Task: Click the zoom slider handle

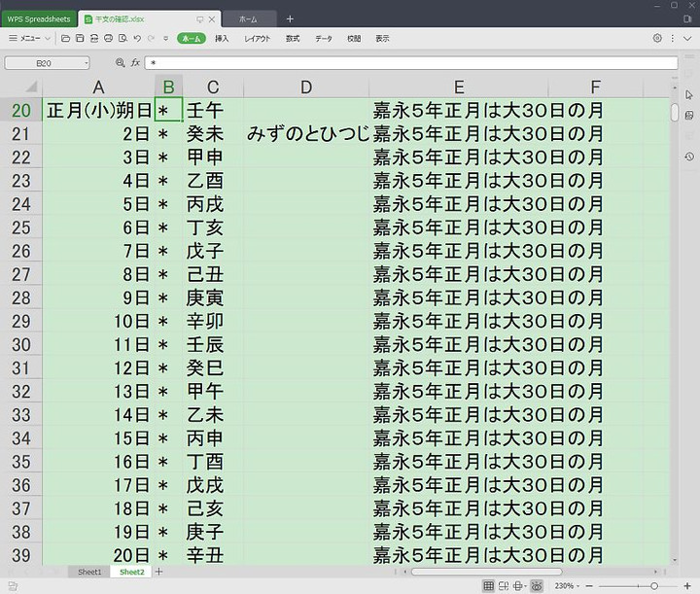Action: 653,586
